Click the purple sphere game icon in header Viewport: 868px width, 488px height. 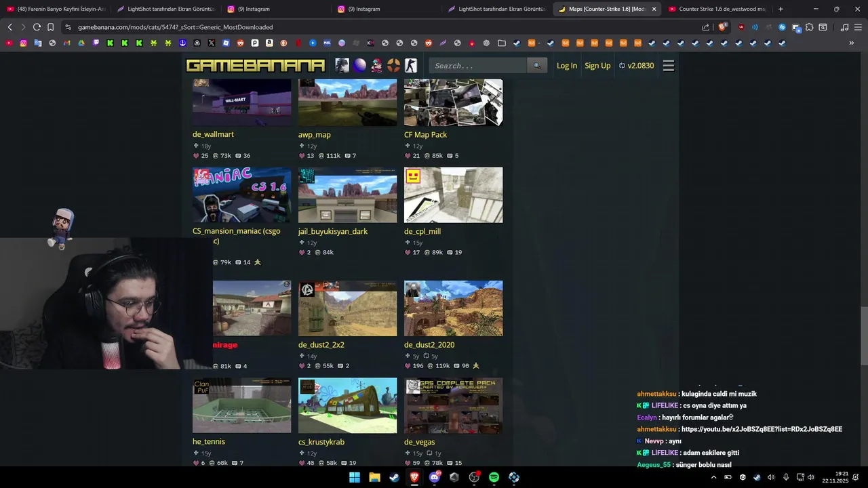(x=359, y=66)
